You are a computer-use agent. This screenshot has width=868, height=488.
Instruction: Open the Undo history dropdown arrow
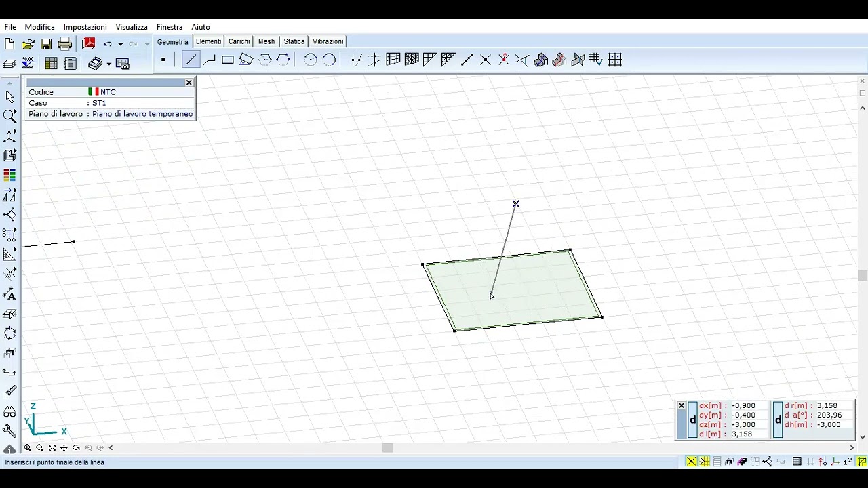click(120, 45)
